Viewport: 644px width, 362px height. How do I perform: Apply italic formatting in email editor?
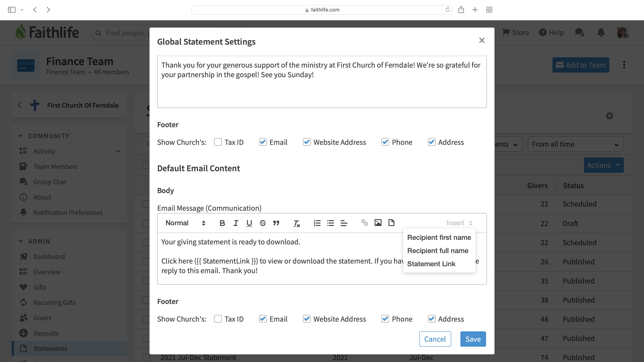(x=236, y=223)
